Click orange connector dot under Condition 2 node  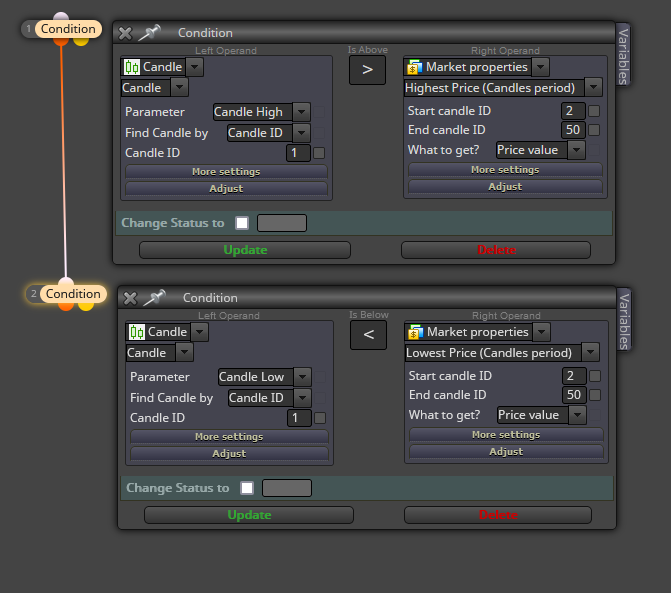click(66, 306)
